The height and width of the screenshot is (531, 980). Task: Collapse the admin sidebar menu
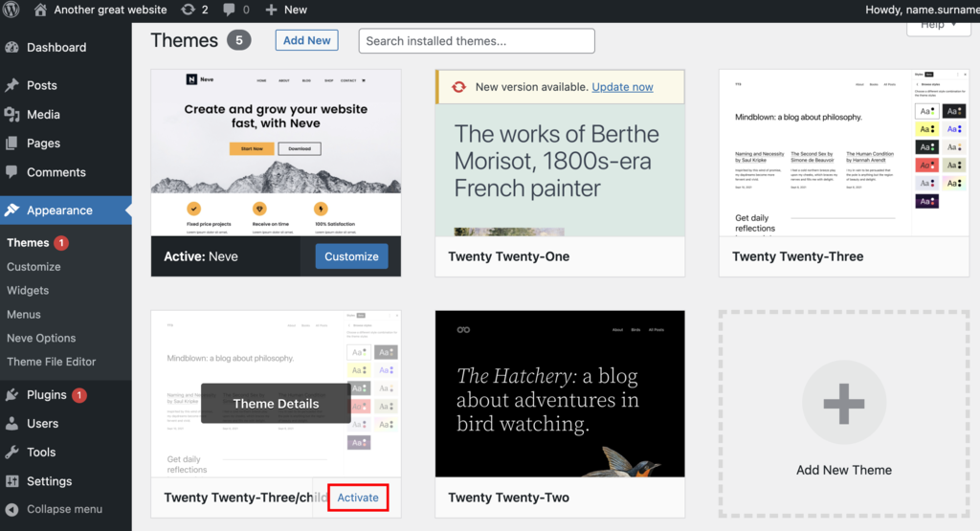click(x=66, y=509)
